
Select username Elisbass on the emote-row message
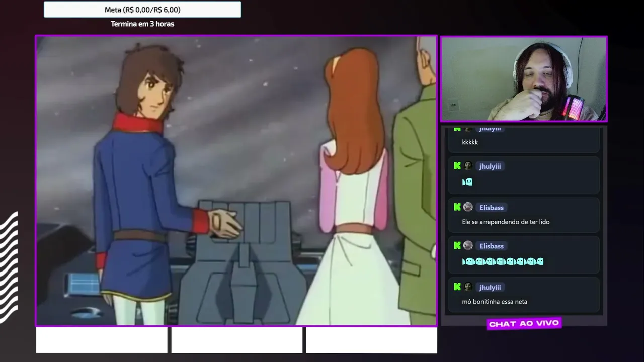click(x=492, y=246)
